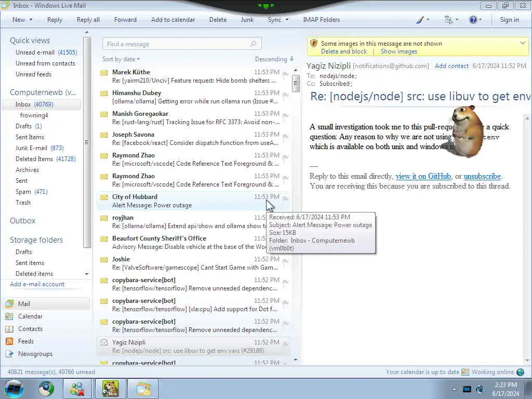Click the envelope icon of City of Hubbard email
Viewport: 532px width, 399px height.
[x=104, y=197]
